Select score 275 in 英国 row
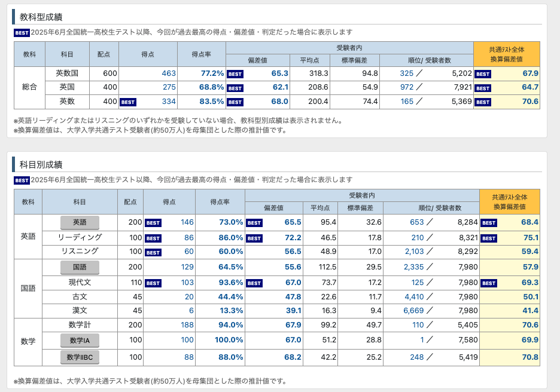 [169, 87]
